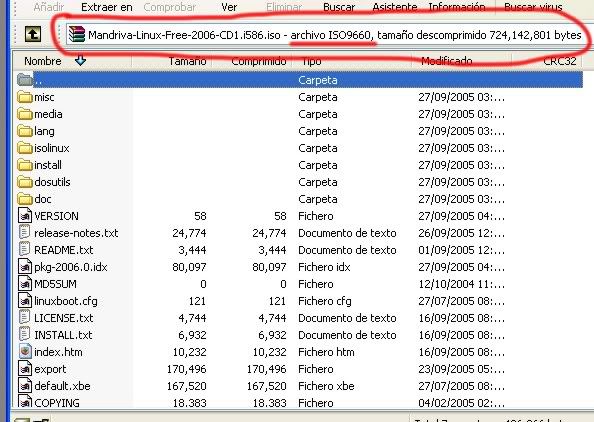
Task: Click the Fichero htm type cell
Action: [x=326, y=352]
